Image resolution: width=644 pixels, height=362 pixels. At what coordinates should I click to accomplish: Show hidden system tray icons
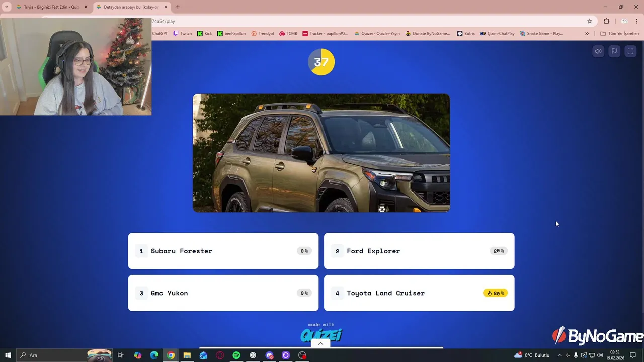[x=559, y=355]
